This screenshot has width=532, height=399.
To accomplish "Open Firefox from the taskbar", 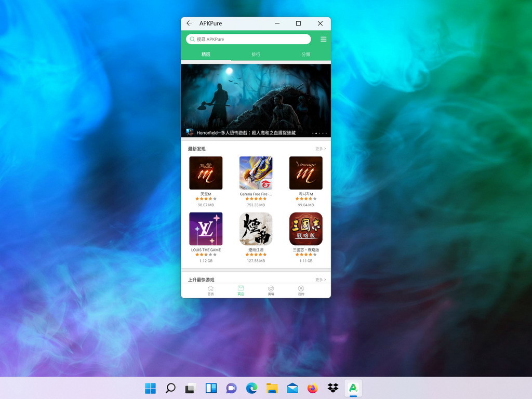I will [312, 388].
